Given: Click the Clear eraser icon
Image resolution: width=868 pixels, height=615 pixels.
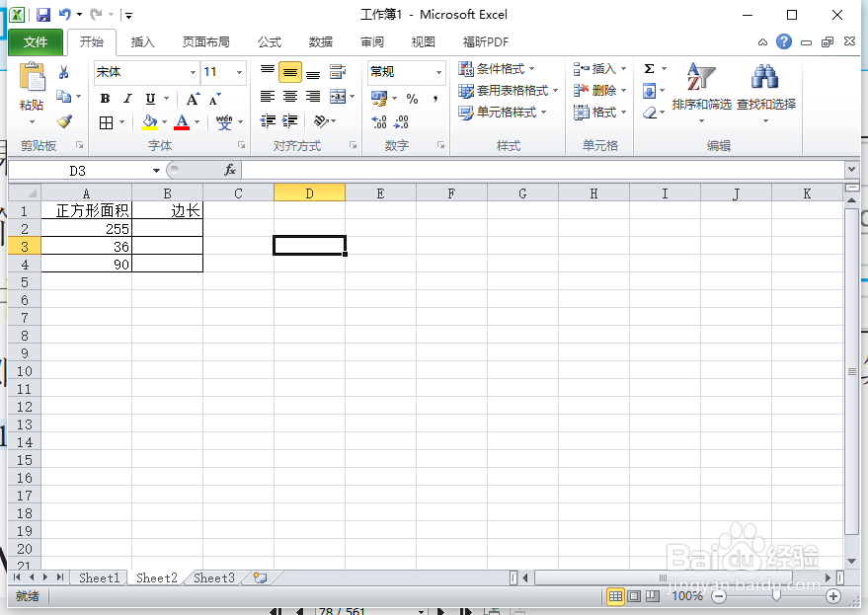Looking at the screenshot, I should click(x=650, y=113).
